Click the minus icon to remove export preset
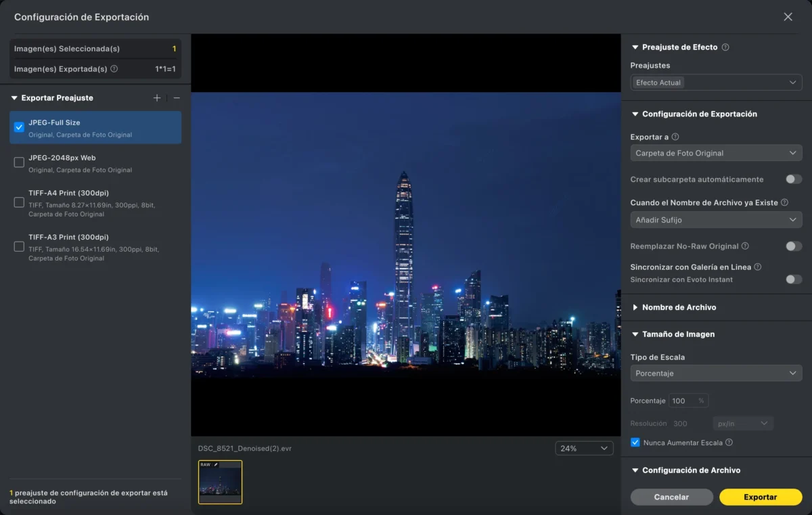 [177, 98]
